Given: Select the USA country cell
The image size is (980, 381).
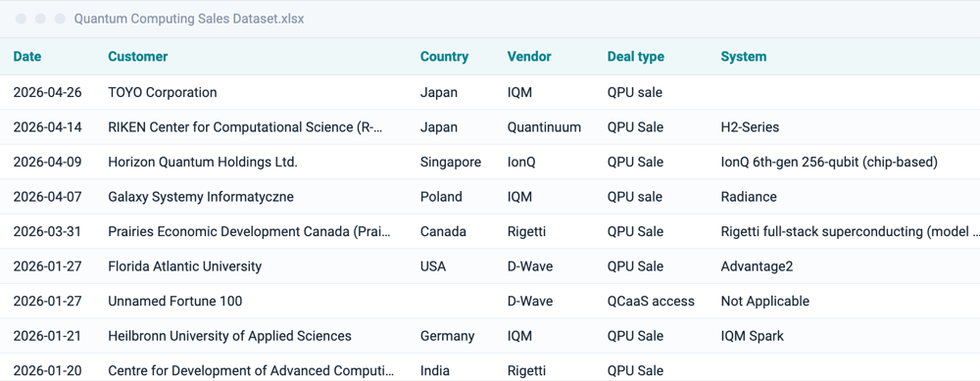Looking at the screenshot, I should pos(432,266).
